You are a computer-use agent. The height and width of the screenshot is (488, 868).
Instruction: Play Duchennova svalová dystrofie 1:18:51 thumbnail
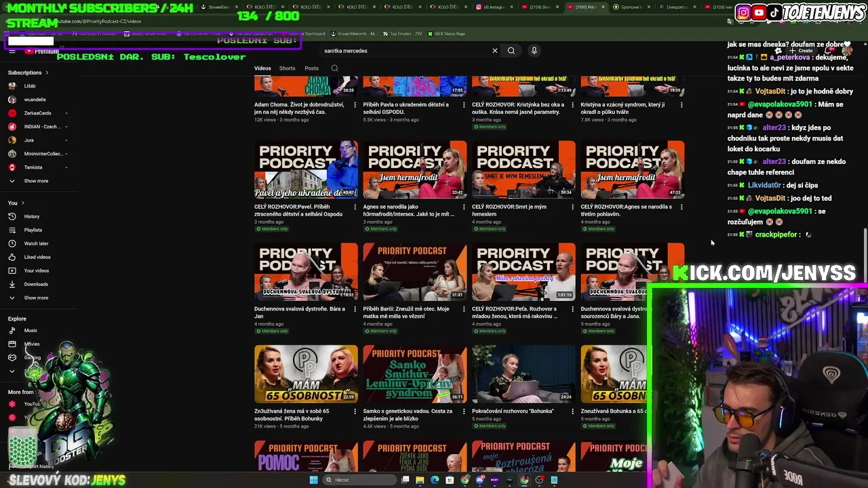pyautogui.click(x=306, y=272)
